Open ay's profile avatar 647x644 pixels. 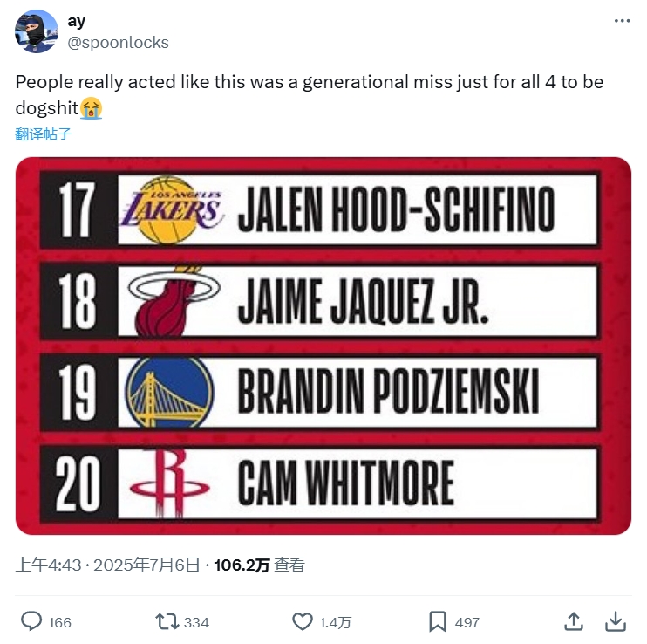(37, 31)
